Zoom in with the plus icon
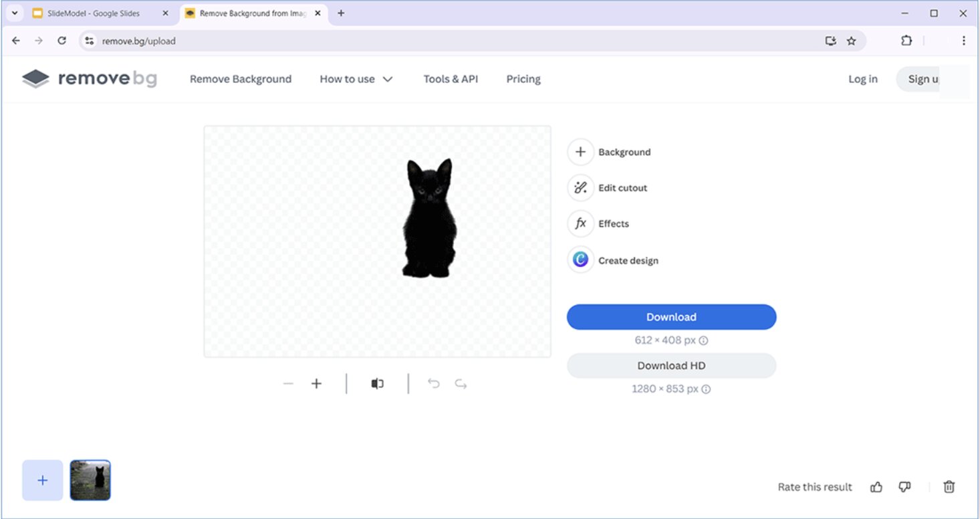 tap(317, 384)
